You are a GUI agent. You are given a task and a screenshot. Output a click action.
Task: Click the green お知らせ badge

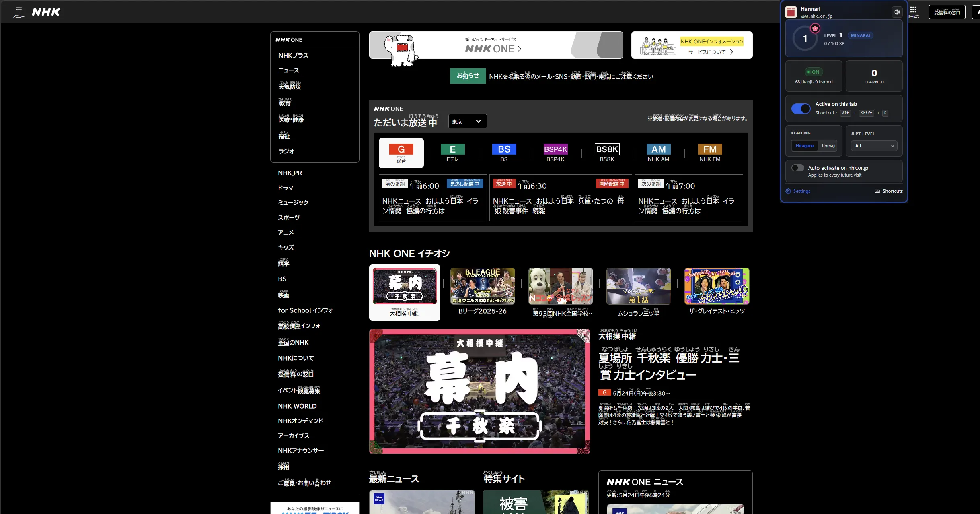click(468, 76)
